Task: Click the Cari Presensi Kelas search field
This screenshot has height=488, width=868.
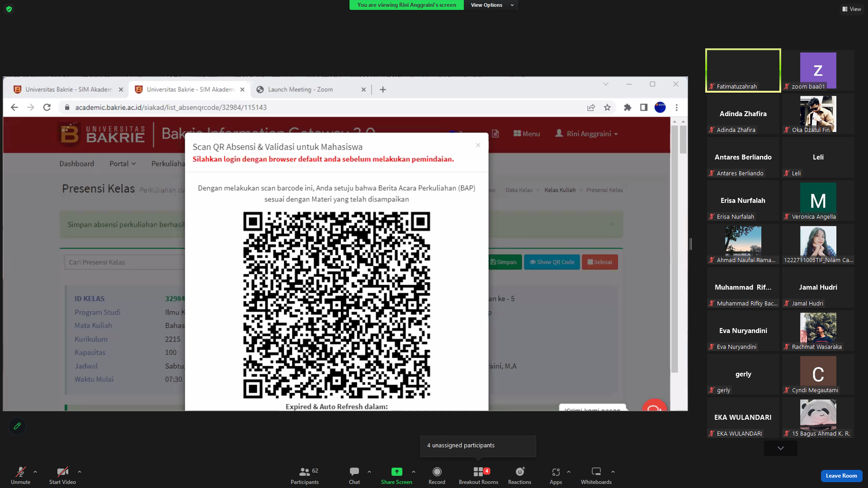Action: point(125,262)
